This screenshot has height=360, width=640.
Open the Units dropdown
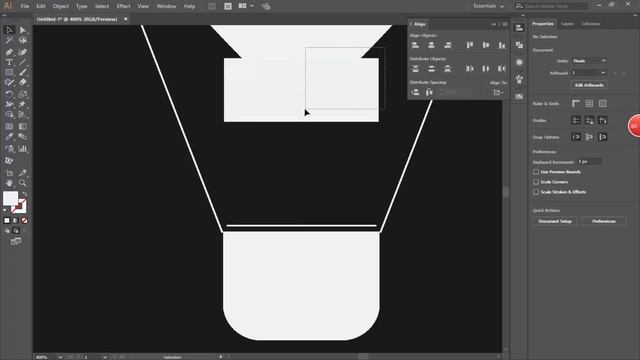point(589,61)
